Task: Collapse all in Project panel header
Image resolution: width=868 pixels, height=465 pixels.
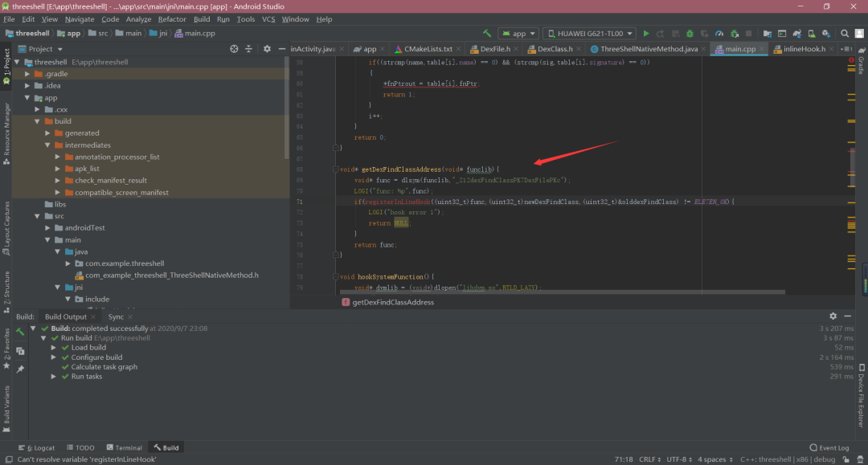Action: pos(248,49)
